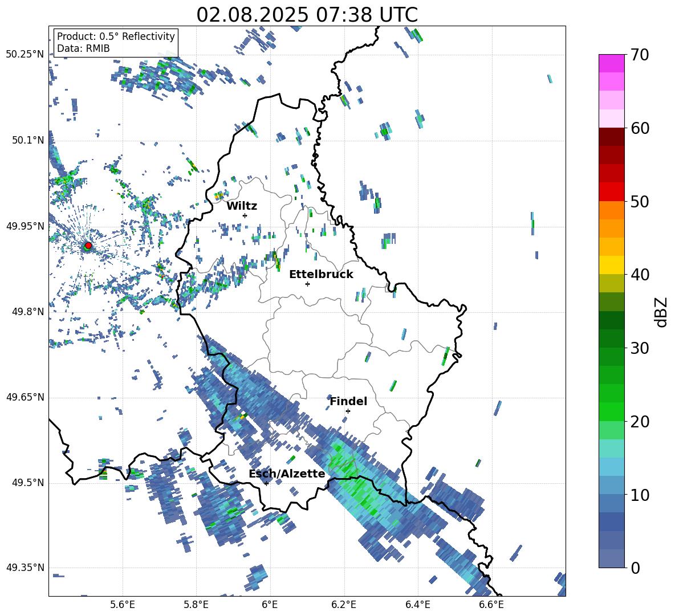Click the 49.35°N latitude tick label

(25, 568)
